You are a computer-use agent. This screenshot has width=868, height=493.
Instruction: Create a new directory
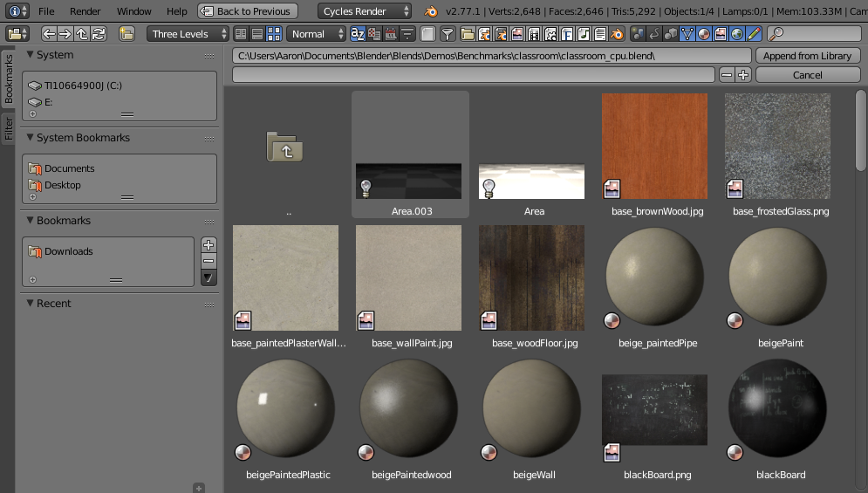click(x=126, y=34)
